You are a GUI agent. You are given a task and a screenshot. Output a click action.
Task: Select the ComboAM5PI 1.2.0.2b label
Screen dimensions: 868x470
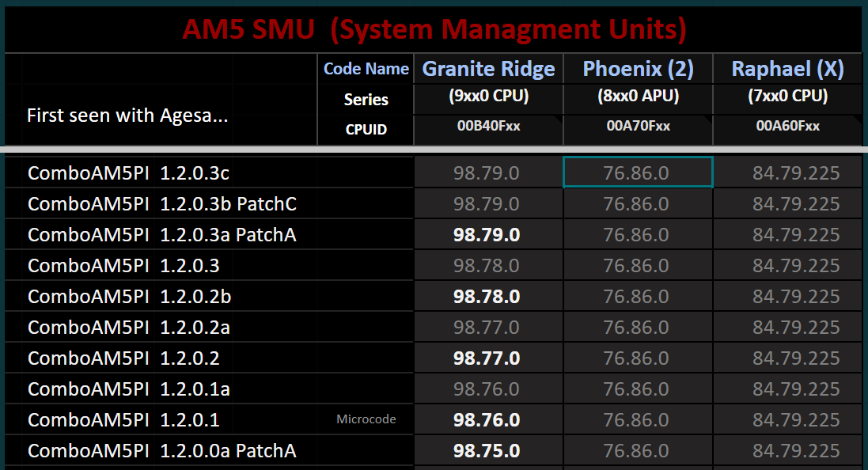pos(130,298)
